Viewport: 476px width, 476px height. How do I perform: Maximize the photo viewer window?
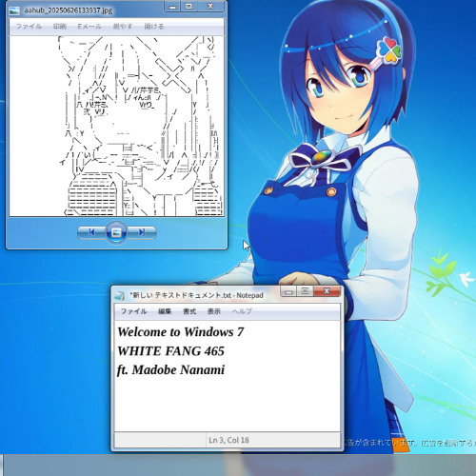point(188,7)
